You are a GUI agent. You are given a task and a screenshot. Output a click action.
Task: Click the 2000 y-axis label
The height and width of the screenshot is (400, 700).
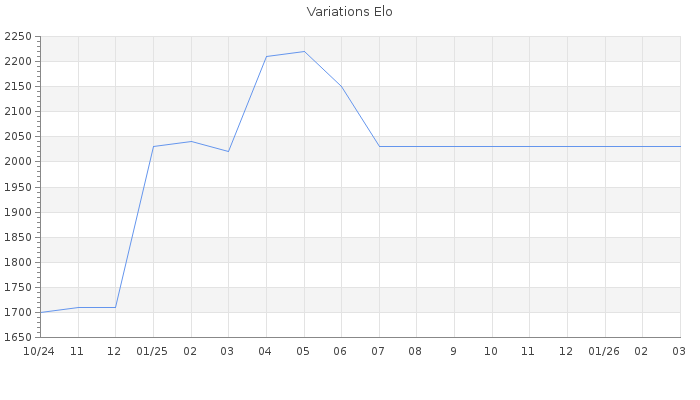coord(18,162)
